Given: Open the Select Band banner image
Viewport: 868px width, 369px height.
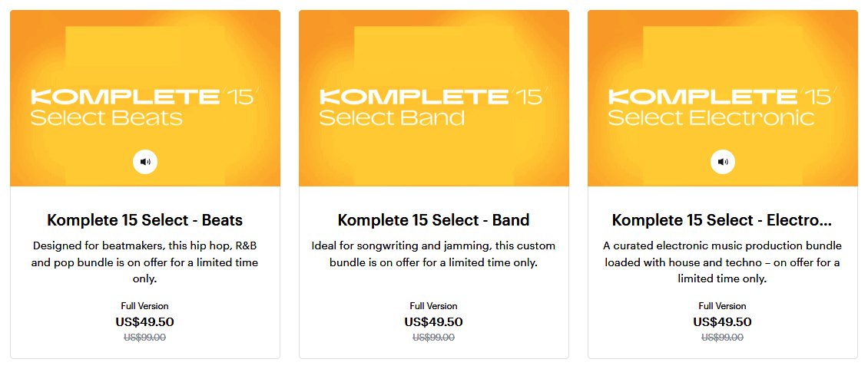Looking at the screenshot, I should (433, 98).
